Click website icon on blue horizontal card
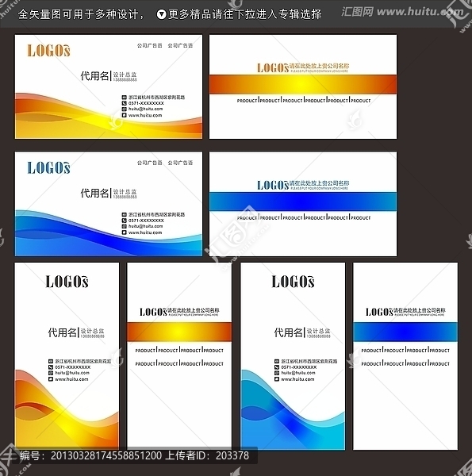Viewport: 472px width, 476px height. point(124,232)
